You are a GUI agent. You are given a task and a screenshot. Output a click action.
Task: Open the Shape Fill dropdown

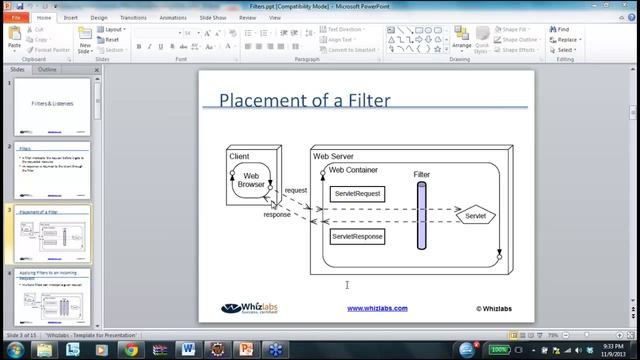pos(512,29)
